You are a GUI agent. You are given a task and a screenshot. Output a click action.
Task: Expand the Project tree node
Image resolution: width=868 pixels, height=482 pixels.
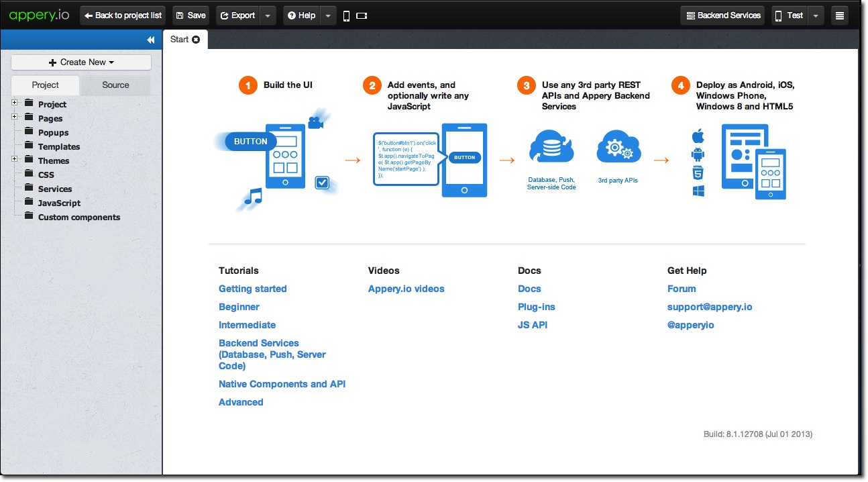pyautogui.click(x=15, y=103)
